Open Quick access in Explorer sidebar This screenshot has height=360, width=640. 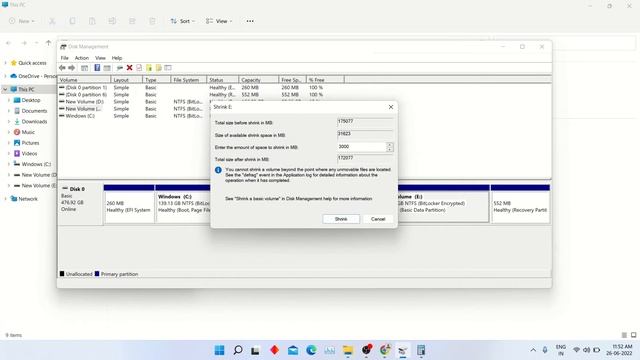[x=32, y=63]
